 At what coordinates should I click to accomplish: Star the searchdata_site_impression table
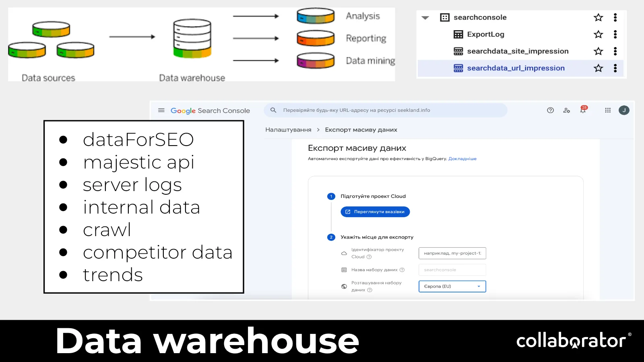pyautogui.click(x=599, y=51)
